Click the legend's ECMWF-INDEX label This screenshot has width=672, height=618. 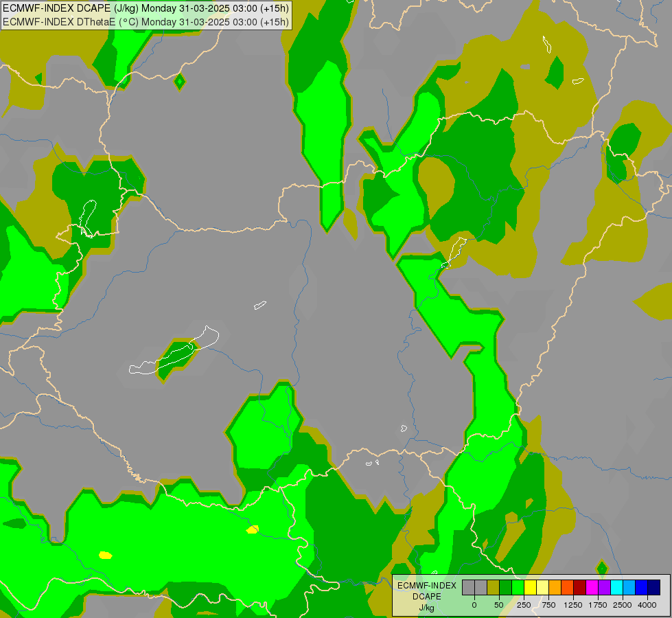[426, 586]
